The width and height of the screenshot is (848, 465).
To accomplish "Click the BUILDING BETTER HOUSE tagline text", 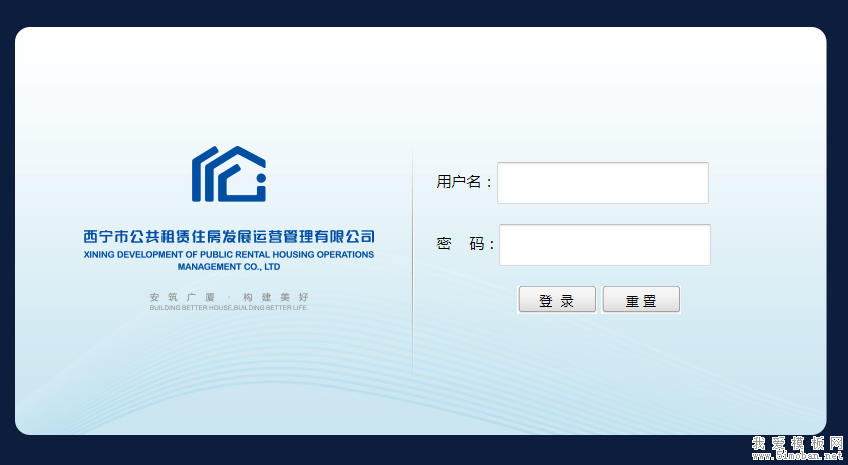I will tap(229, 308).
